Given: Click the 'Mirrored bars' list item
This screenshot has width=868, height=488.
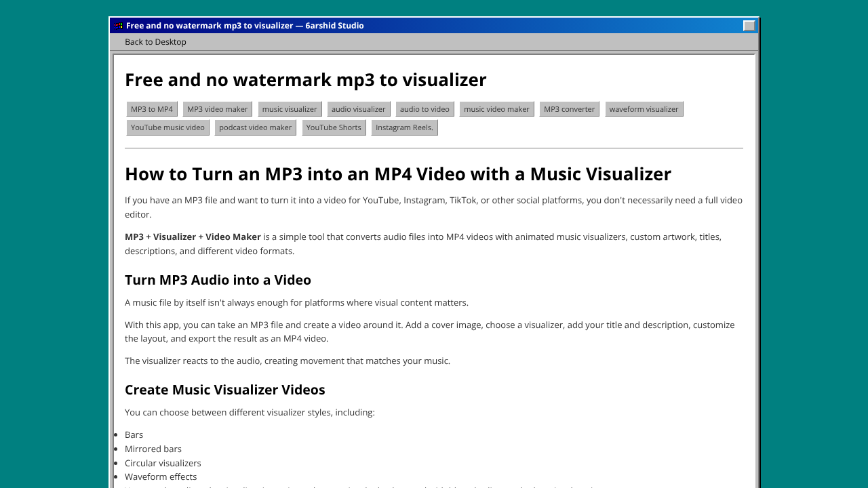Looking at the screenshot, I should point(153,449).
